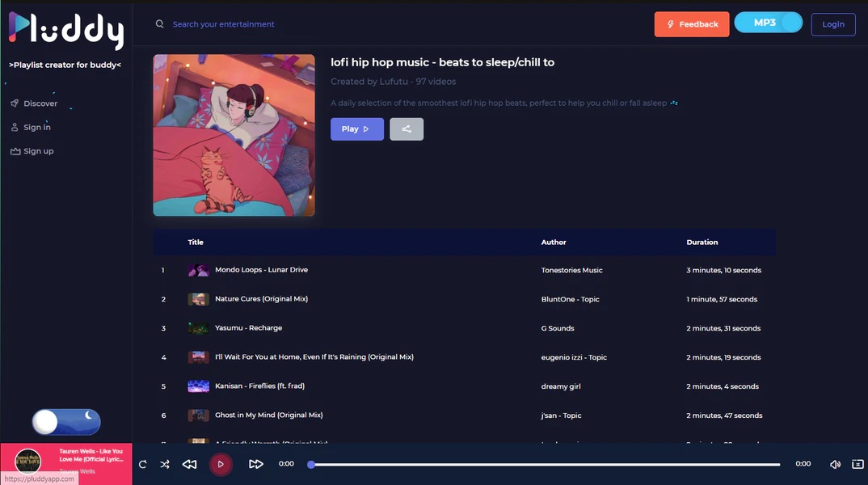
Task: Click the Sign in person icon
Action: tap(15, 128)
